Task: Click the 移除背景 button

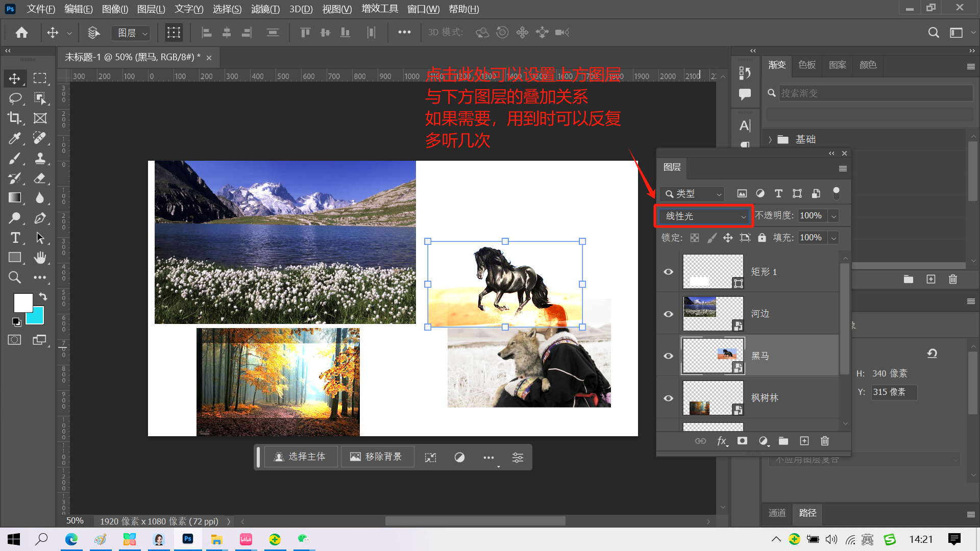Action: [377, 457]
